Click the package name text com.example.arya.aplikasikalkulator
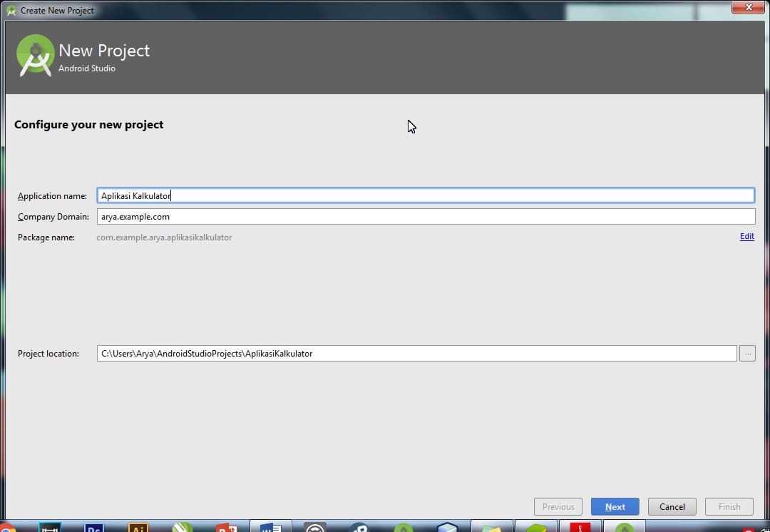 point(164,237)
